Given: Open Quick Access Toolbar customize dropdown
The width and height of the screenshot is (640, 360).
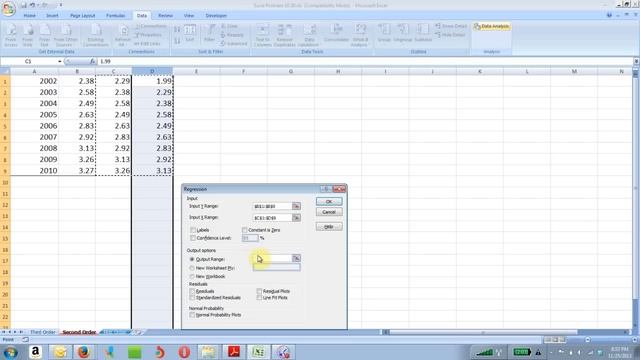Looking at the screenshot, I should point(61,5).
